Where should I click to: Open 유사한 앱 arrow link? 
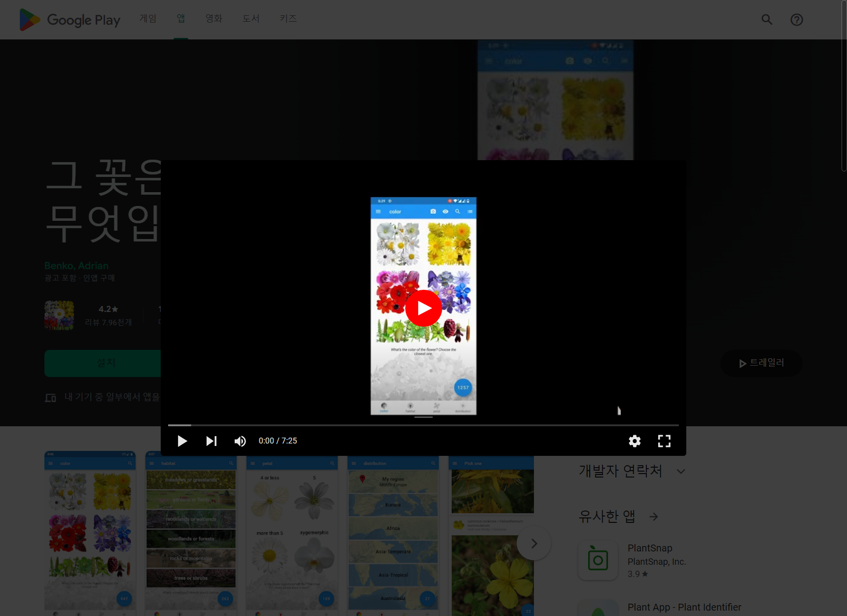654,517
